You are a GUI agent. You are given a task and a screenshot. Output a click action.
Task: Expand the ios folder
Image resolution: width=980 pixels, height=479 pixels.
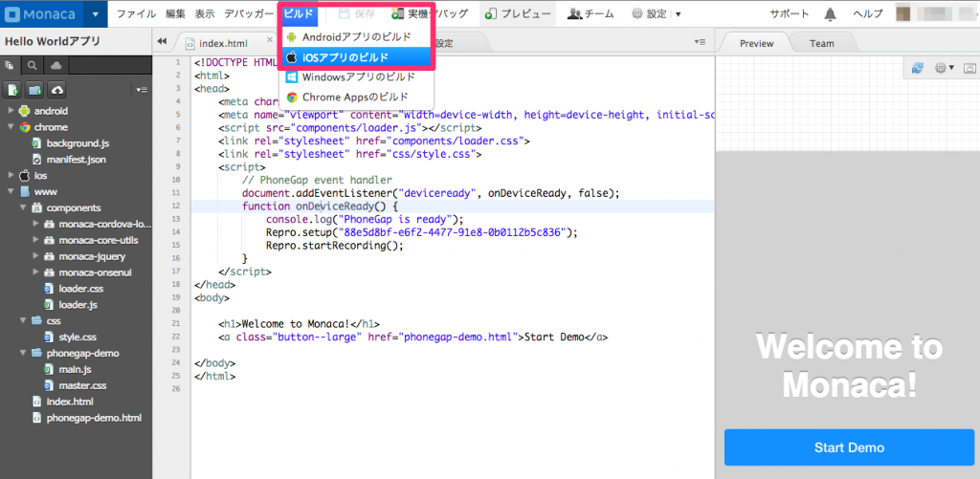point(11,176)
